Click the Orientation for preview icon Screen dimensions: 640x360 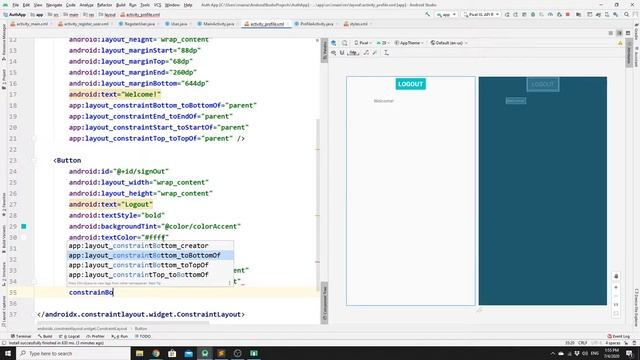pos(345,43)
